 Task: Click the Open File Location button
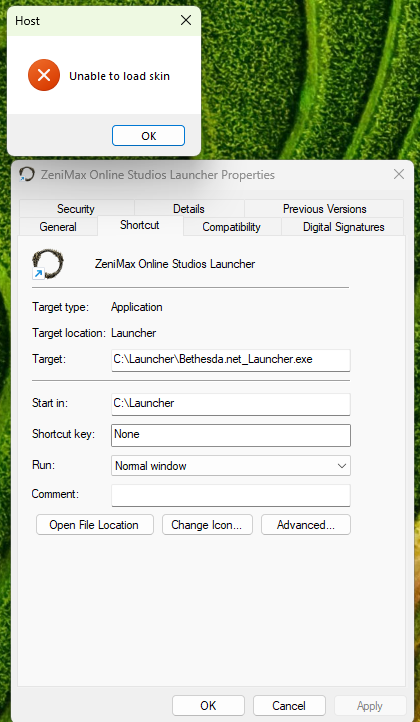(94, 525)
